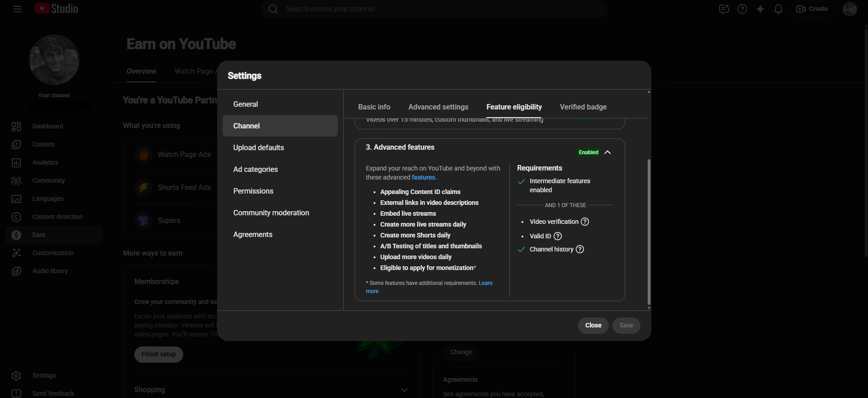Click 'Upload more videos daily' text
Viewport: 868px width, 398px height.
pyautogui.click(x=416, y=257)
